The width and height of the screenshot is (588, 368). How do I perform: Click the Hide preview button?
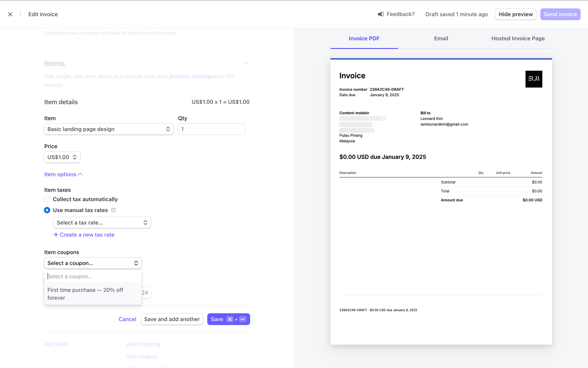point(516,14)
